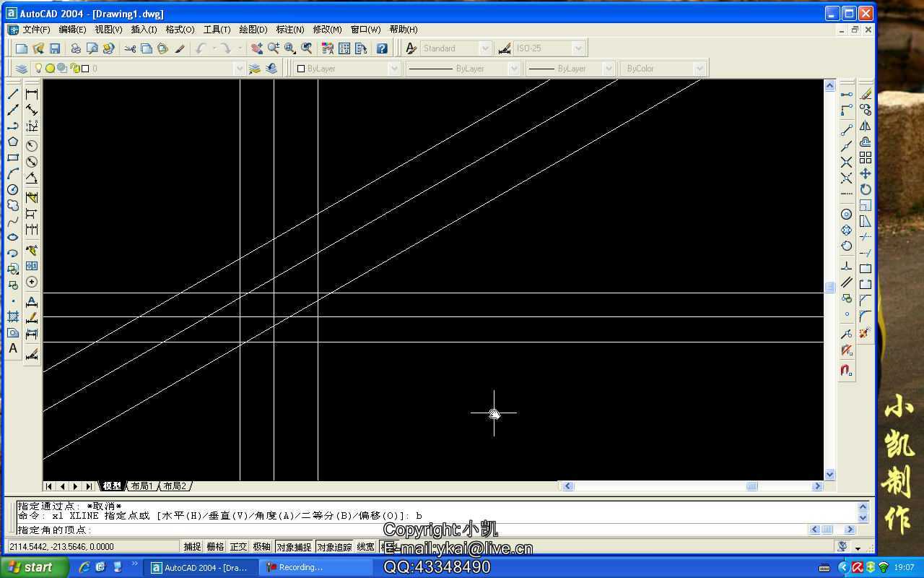The width and height of the screenshot is (924, 578).
Task: Toggle 线宽 lineweight in status bar
Action: pos(366,547)
